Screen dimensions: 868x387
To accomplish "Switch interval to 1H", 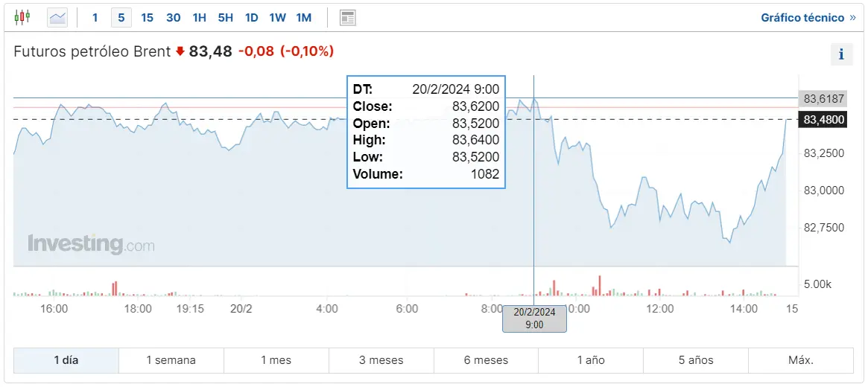I will point(199,17).
